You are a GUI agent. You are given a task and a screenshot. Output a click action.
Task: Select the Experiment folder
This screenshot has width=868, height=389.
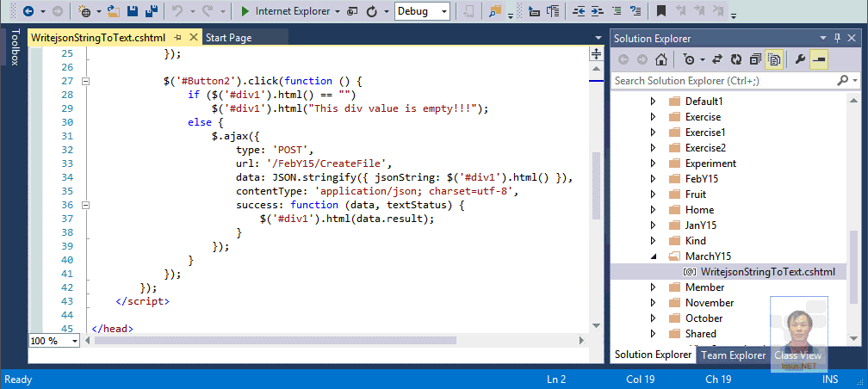pos(710,164)
